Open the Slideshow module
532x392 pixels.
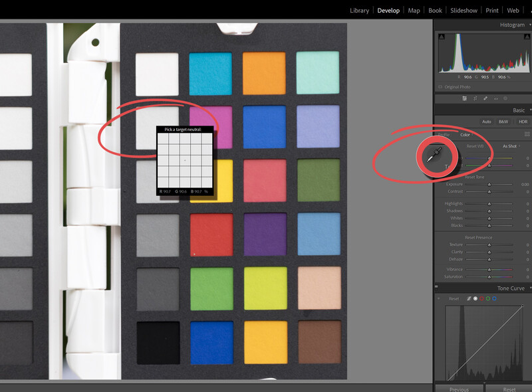pos(464,11)
